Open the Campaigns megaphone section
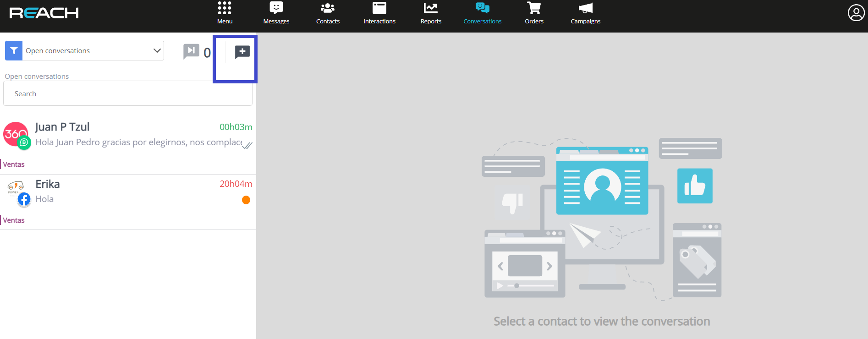Image resolution: width=868 pixels, height=339 pixels. click(x=585, y=13)
